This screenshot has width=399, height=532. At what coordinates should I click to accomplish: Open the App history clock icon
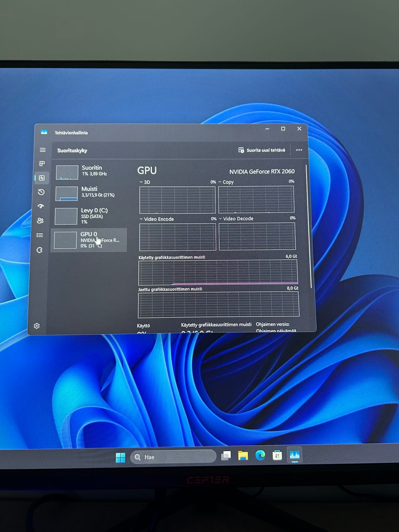point(41,192)
